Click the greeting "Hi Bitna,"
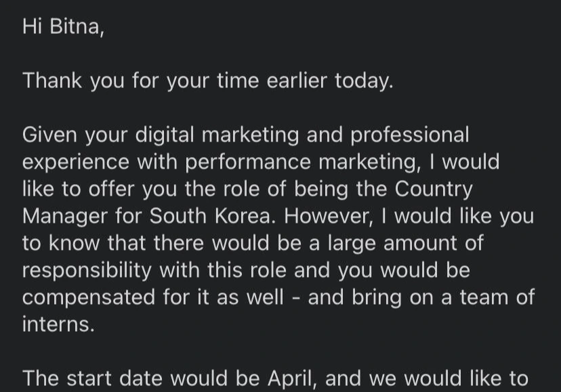This screenshot has height=392, width=561. tap(63, 26)
